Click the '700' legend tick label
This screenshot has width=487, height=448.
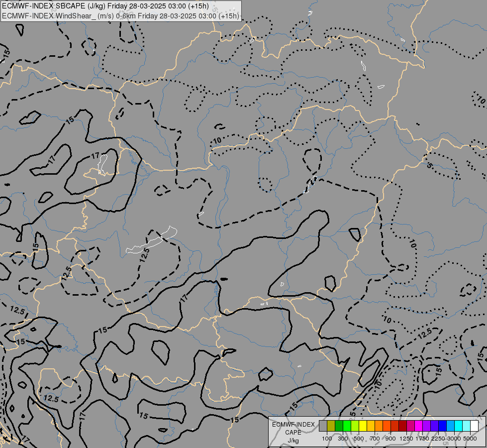click(375, 439)
